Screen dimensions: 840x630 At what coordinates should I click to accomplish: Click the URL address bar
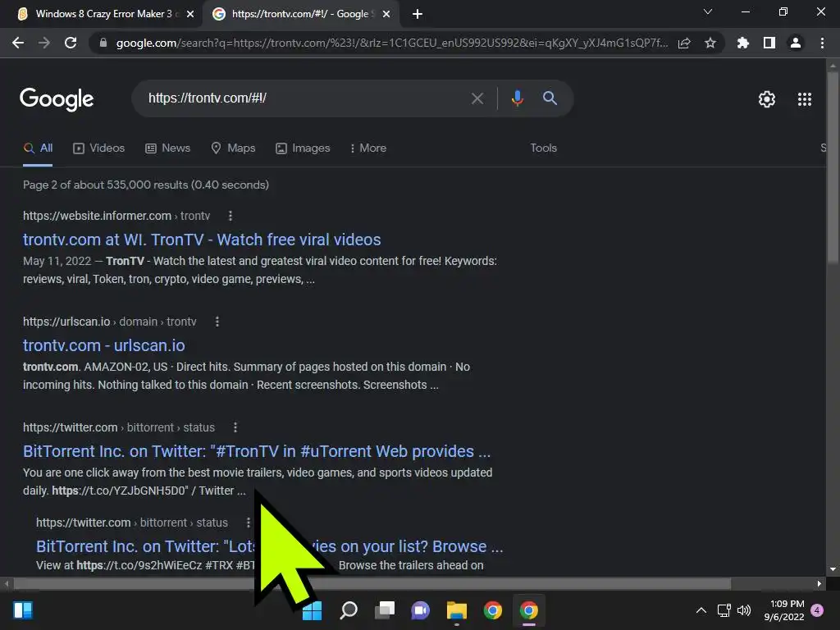[391, 43]
